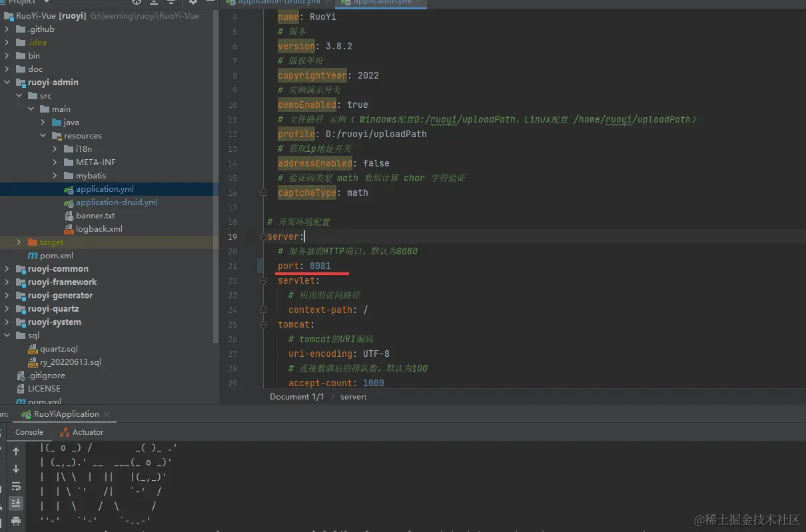The width and height of the screenshot is (806, 532).
Task: Click the sql folder icon
Action: (21, 336)
